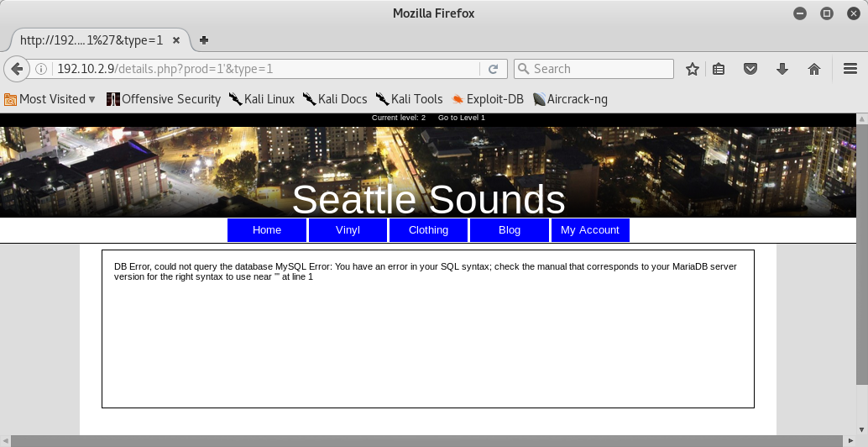Open the Exploit-DB bookmark
Image resolution: width=868 pixels, height=447 pixels.
(x=487, y=99)
